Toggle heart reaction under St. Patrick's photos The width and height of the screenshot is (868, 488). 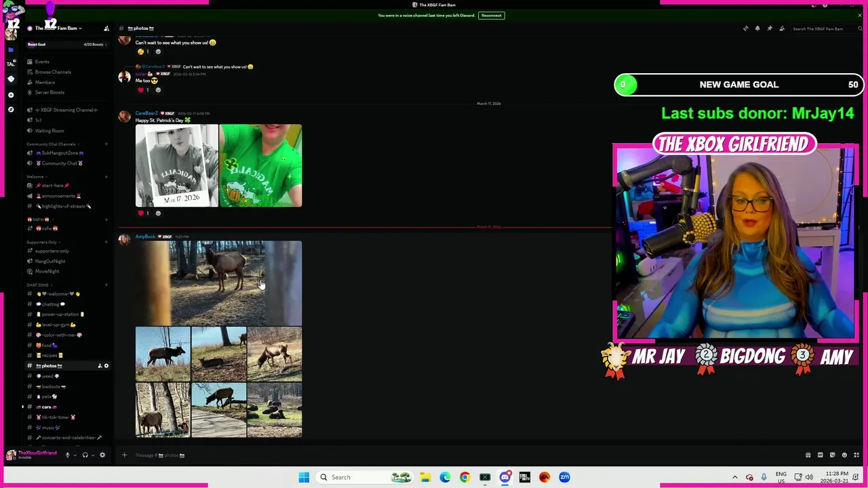coord(144,213)
